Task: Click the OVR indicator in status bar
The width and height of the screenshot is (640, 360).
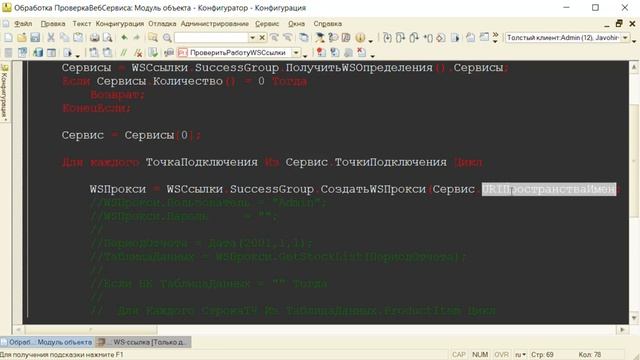Action: 501,355
